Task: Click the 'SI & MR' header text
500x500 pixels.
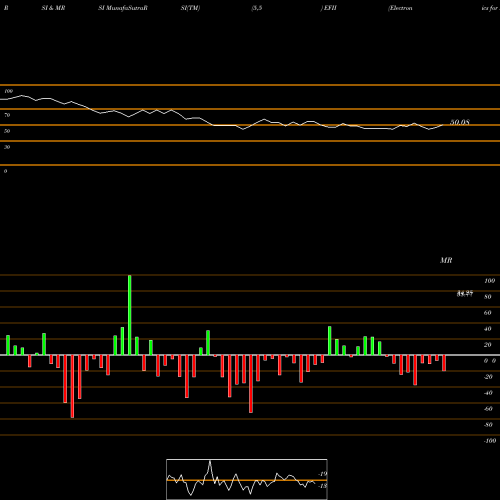Action: click(53, 8)
